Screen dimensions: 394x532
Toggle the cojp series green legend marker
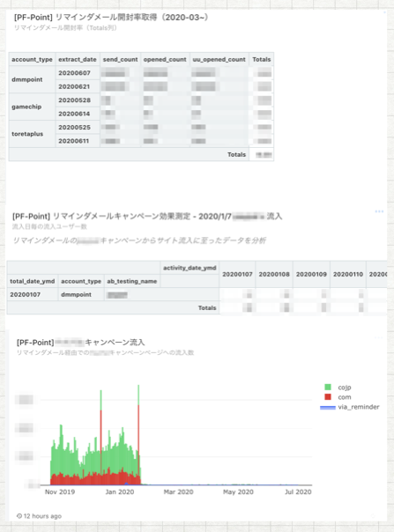[x=328, y=388]
